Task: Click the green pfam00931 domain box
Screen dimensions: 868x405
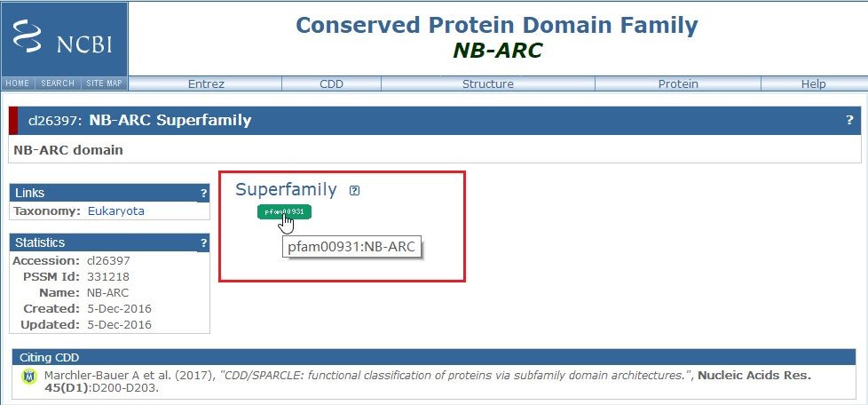Action: (285, 211)
